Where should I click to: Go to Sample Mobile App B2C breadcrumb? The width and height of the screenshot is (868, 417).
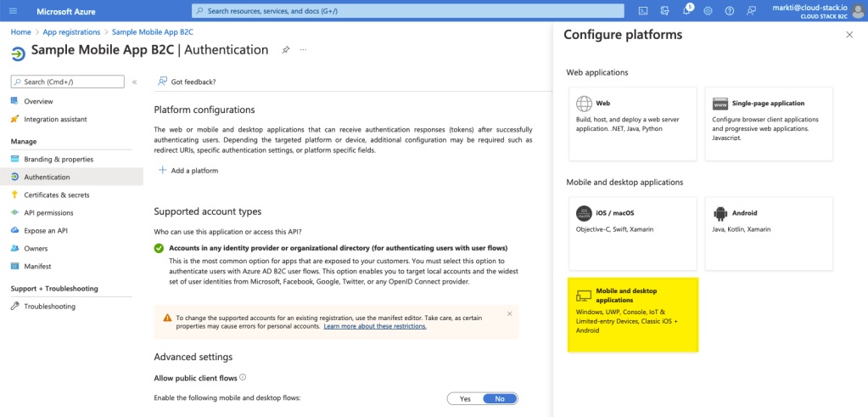[x=152, y=32]
